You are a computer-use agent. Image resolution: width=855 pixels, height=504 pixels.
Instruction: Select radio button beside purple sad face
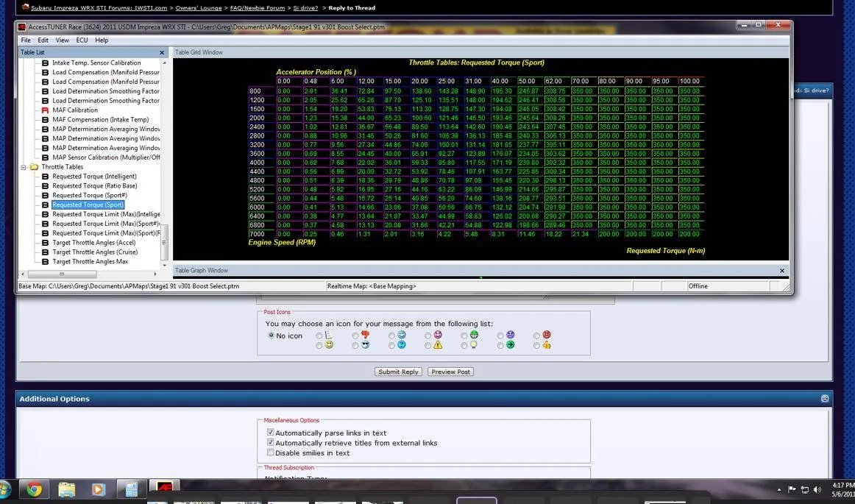[500, 336]
